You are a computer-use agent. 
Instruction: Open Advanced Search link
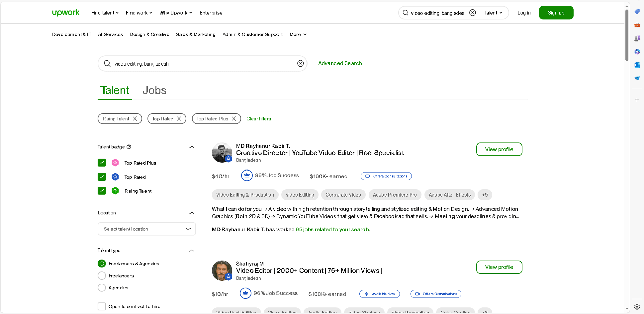(340, 63)
